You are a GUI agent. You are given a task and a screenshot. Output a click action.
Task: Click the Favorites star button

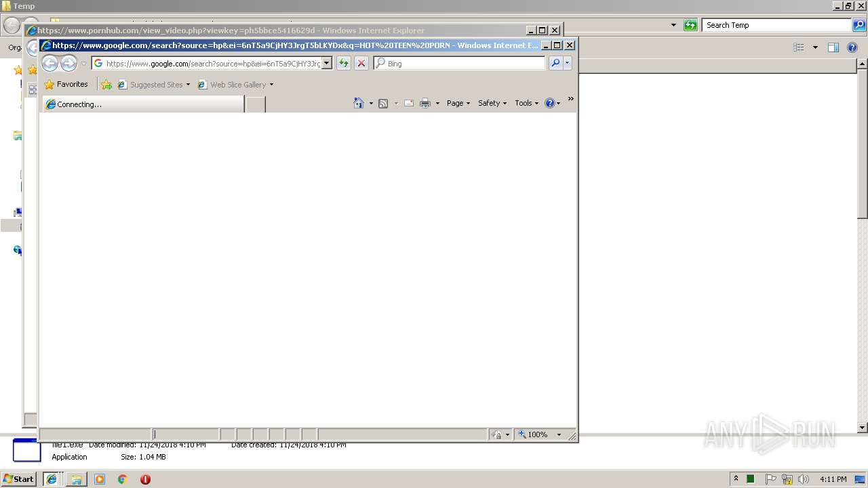pyautogui.click(x=66, y=84)
